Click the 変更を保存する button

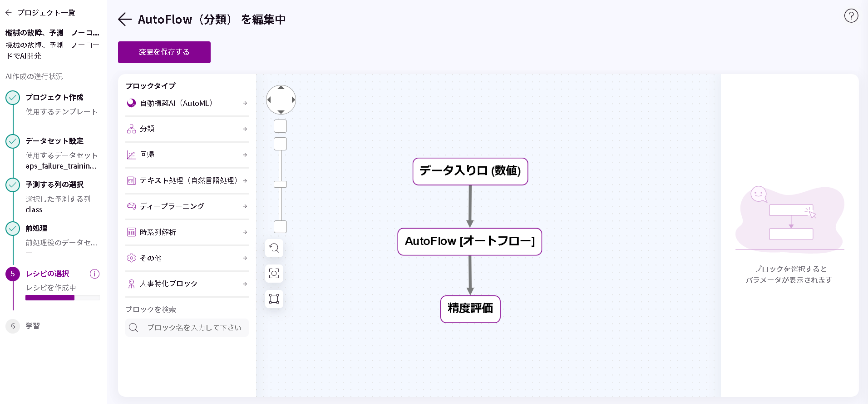(x=164, y=52)
